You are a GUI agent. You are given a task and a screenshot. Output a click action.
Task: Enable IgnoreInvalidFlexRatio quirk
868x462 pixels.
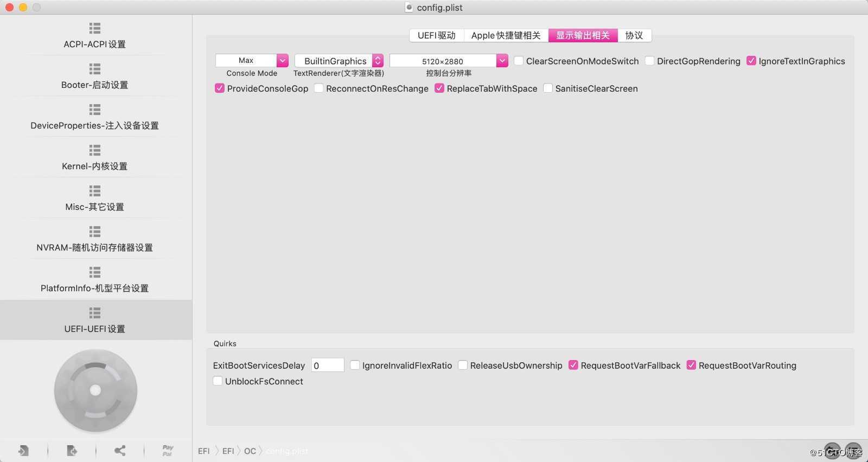pos(355,365)
